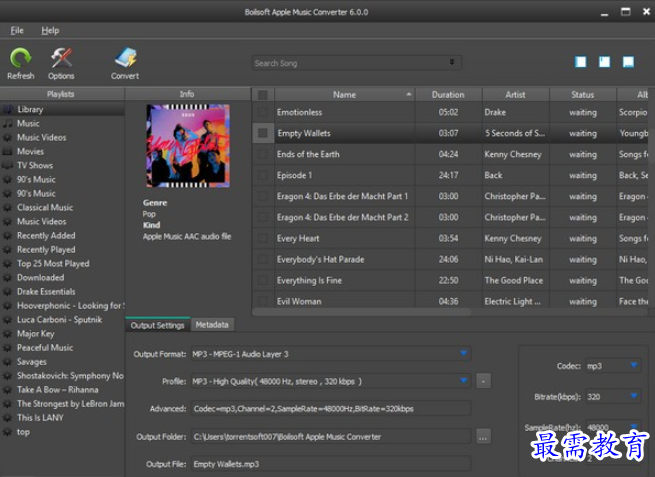655x477 pixels.
Task: Open the Help menu
Action: tap(50, 30)
